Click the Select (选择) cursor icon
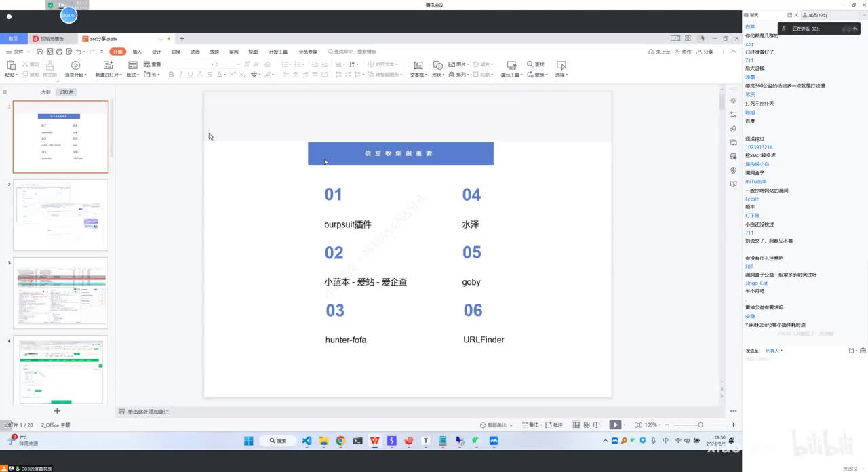This screenshot has width=868, height=472. pos(561,65)
